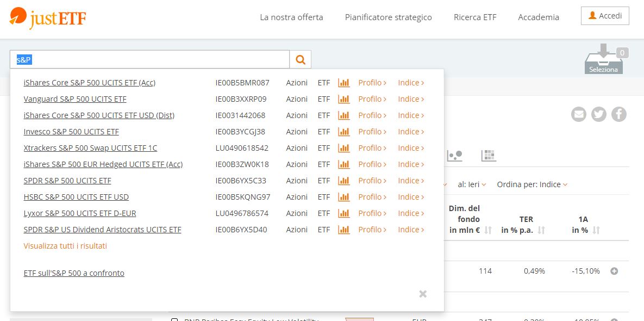Click the 1A value -15,10%

(x=586, y=271)
